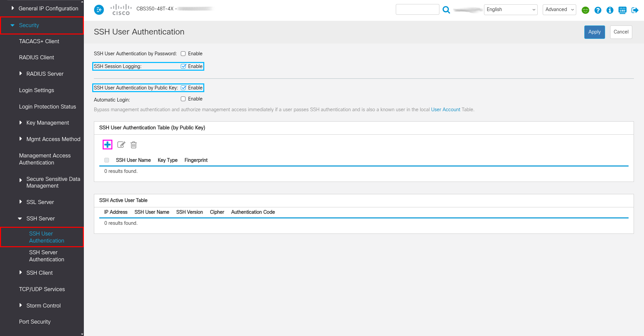Open SSH Server Authentication menu item
Screen dimensions: 644x336
coord(46,256)
